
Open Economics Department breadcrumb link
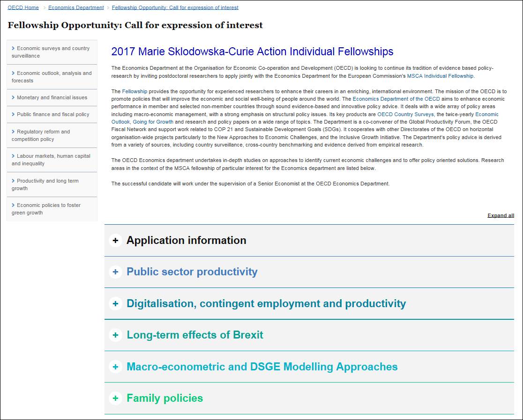coord(76,7)
